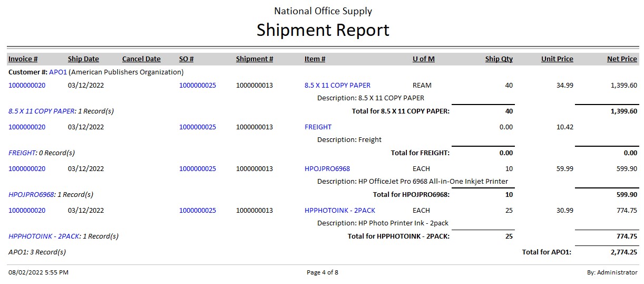Click the Net Price column header
The width and height of the screenshot is (644, 284).
tap(622, 59)
